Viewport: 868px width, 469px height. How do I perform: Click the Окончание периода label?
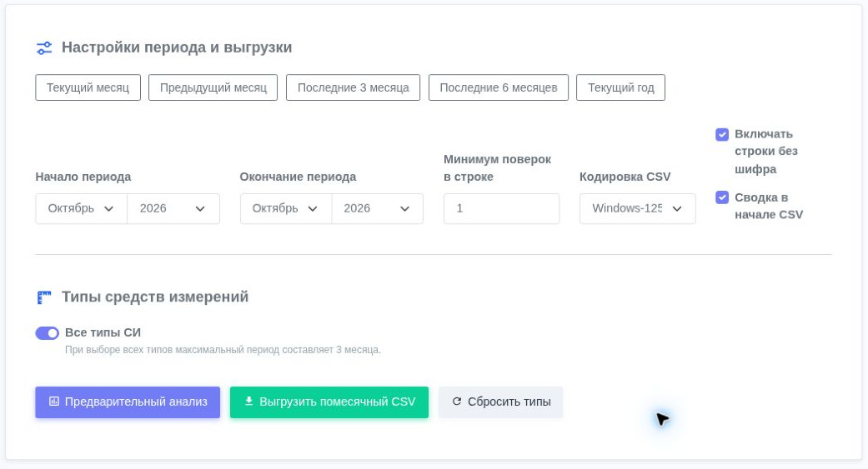[298, 177]
